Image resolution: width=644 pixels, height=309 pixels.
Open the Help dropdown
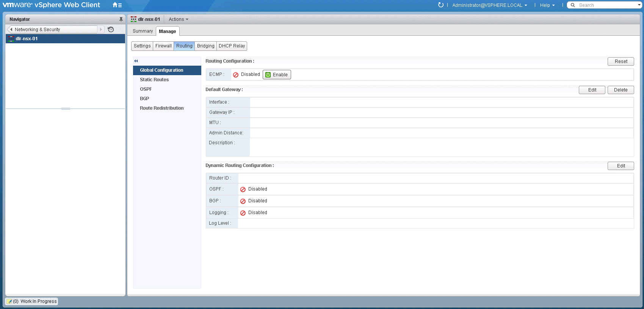coord(547,5)
